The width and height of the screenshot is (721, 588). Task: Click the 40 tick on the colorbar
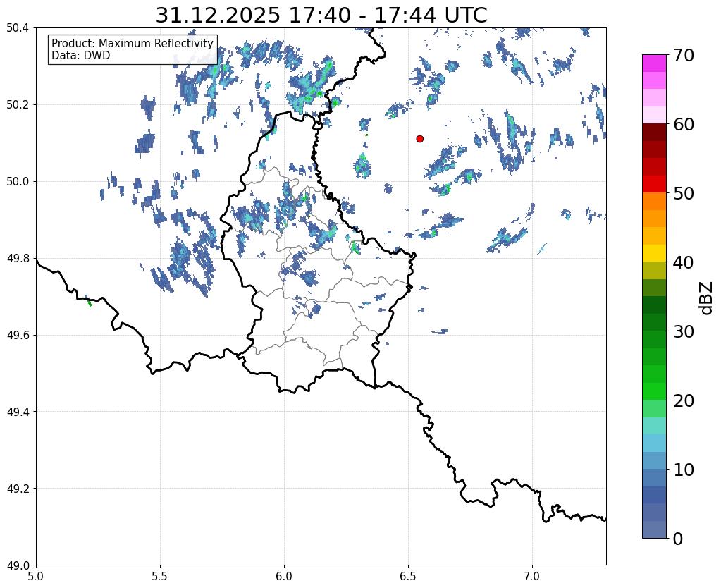click(684, 262)
